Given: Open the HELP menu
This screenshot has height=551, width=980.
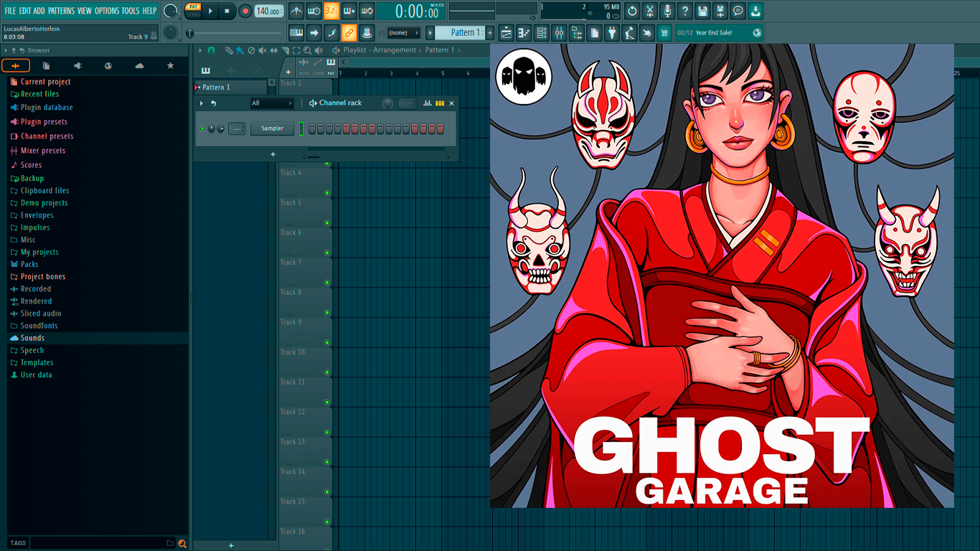Looking at the screenshot, I should [x=149, y=11].
